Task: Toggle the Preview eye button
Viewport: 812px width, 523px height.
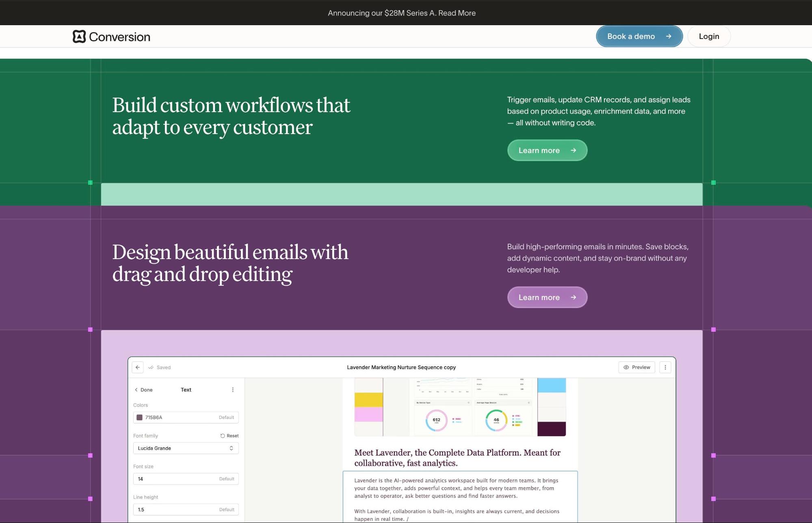Action: [637, 367]
